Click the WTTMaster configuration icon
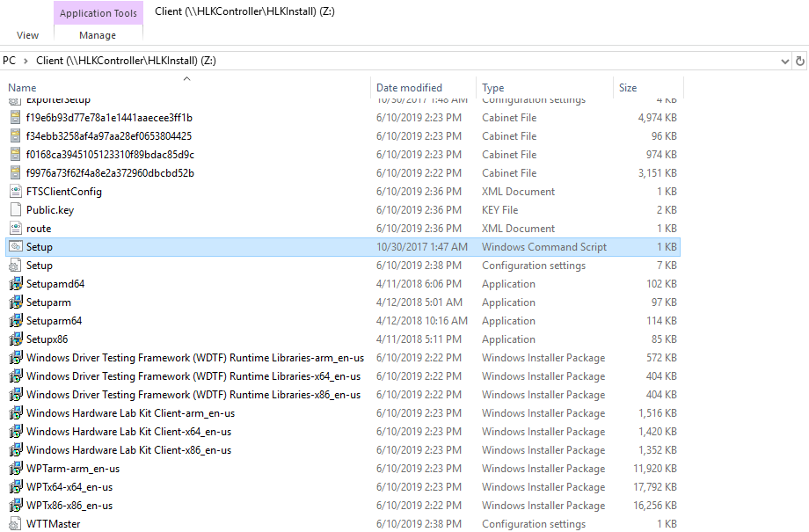 tap(16, 524)
